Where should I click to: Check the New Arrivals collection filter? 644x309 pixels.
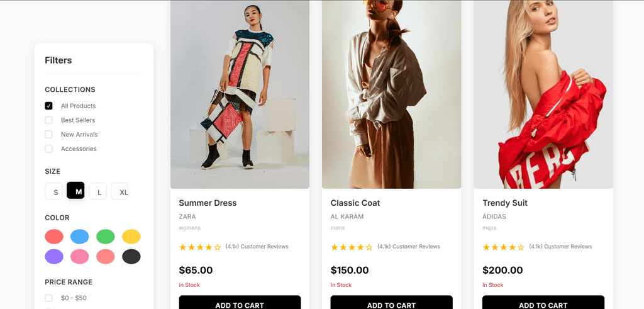49,135
